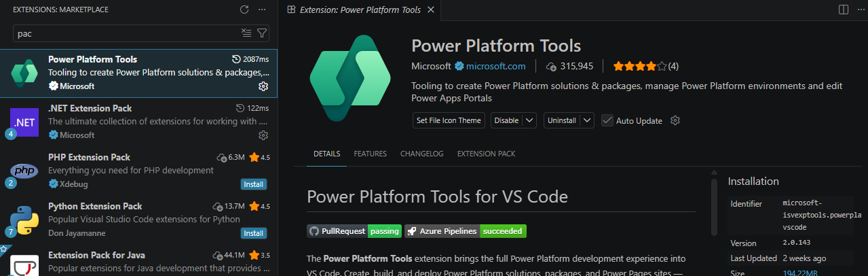This screenshot has height=276, width=868.
Task: Split the editor to the right
Action: (844, 10)
